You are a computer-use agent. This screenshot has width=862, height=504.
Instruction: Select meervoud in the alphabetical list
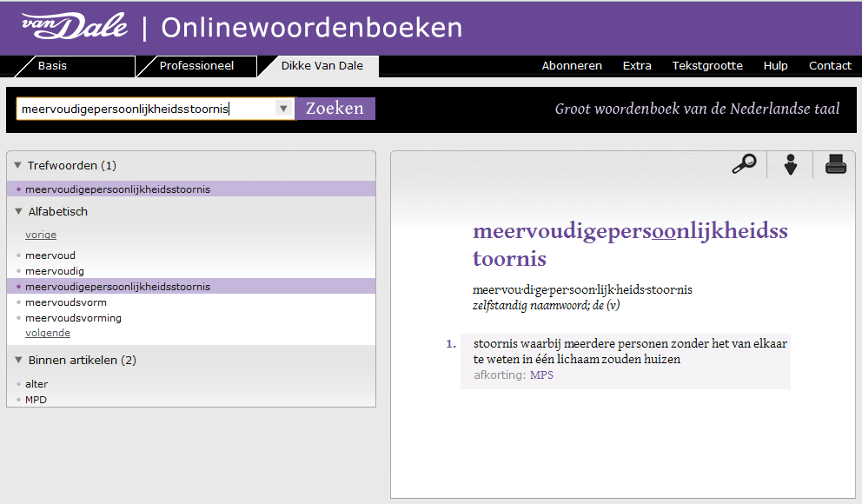pos(50,255)
